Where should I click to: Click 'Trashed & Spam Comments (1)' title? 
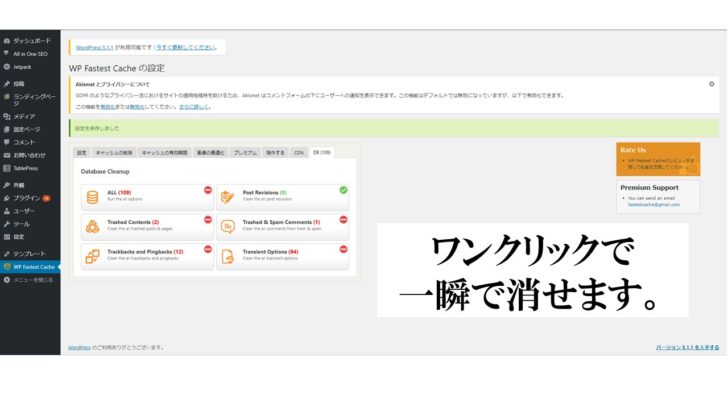281,222
